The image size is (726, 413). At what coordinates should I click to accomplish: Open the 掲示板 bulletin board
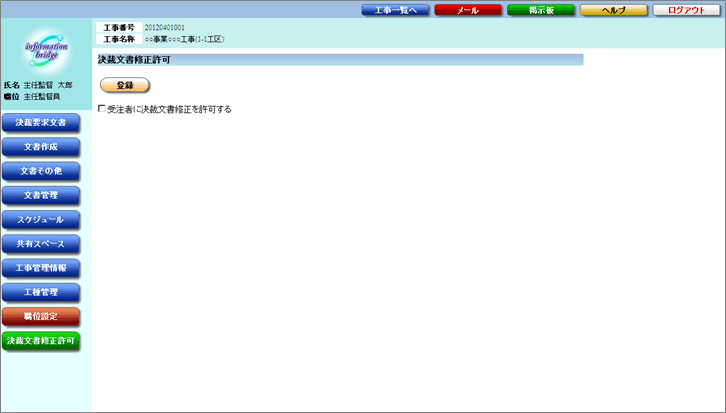[x=540, y=10]
